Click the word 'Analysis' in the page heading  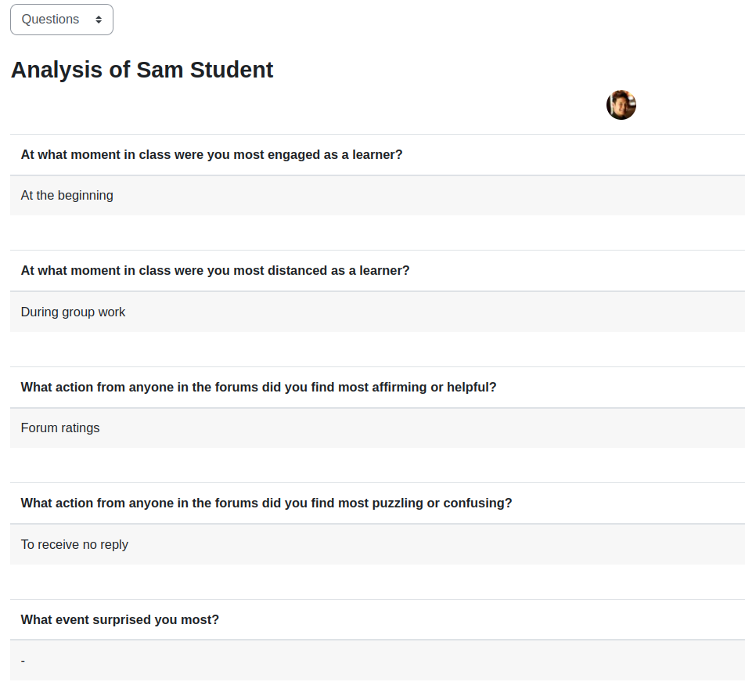[x=56, y=70]
